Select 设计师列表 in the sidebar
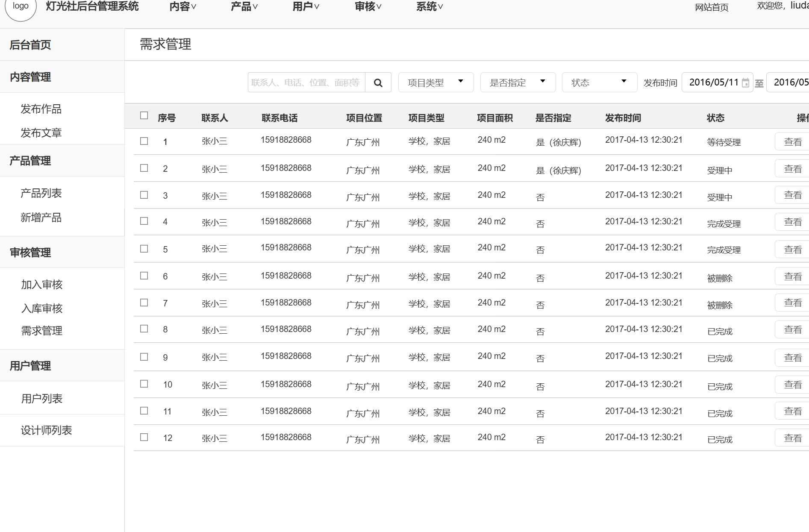The image size is (809, 532). click(46, 431)
